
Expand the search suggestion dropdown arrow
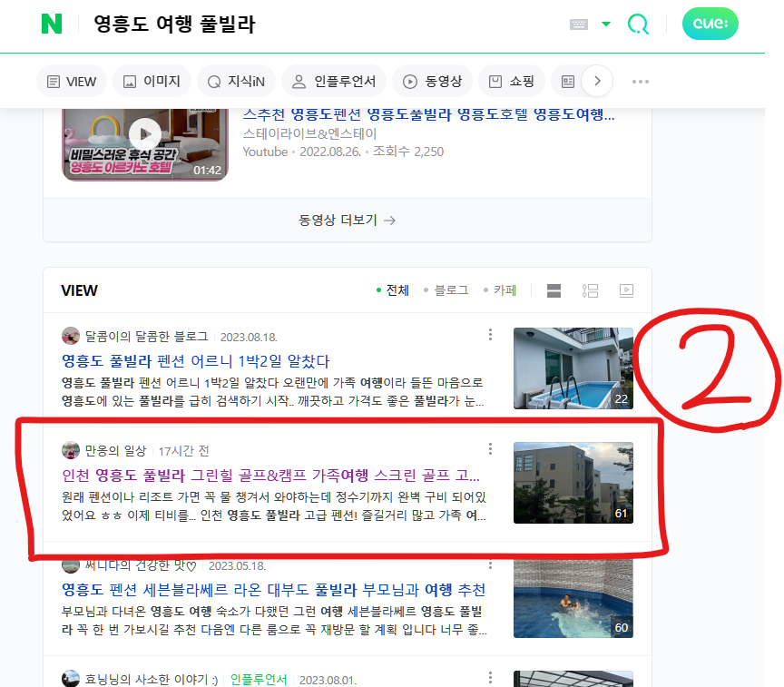click(606, 24)
